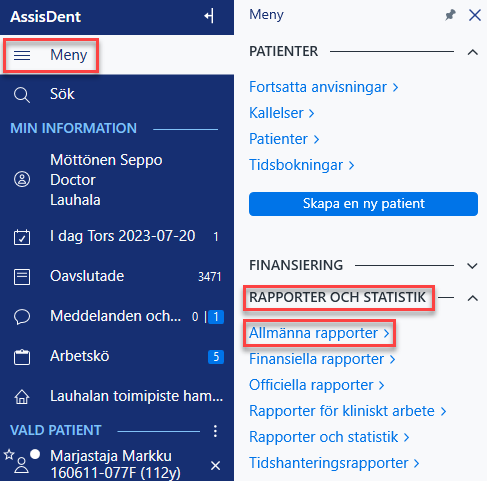Click the calendar icon for I dag
Image resolution: width=487 pixels, height=481 pixels.
click(x=22, y=237)
